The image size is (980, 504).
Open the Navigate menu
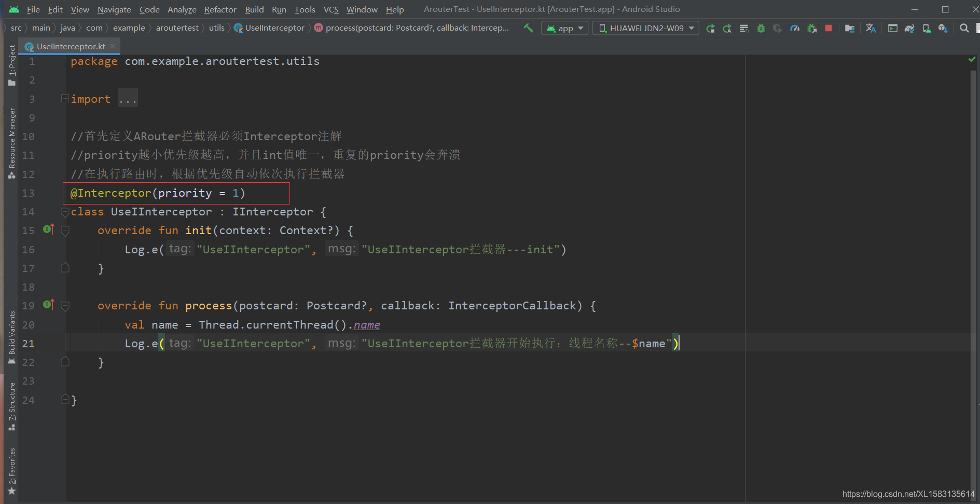[x=114, y=9]
